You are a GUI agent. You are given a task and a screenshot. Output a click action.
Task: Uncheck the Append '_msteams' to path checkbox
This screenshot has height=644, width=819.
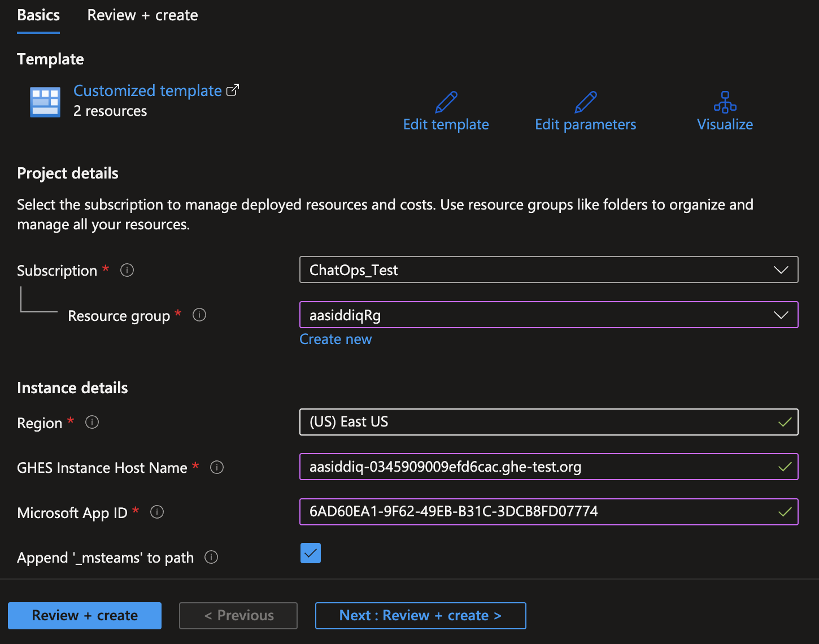pos(311,553)
